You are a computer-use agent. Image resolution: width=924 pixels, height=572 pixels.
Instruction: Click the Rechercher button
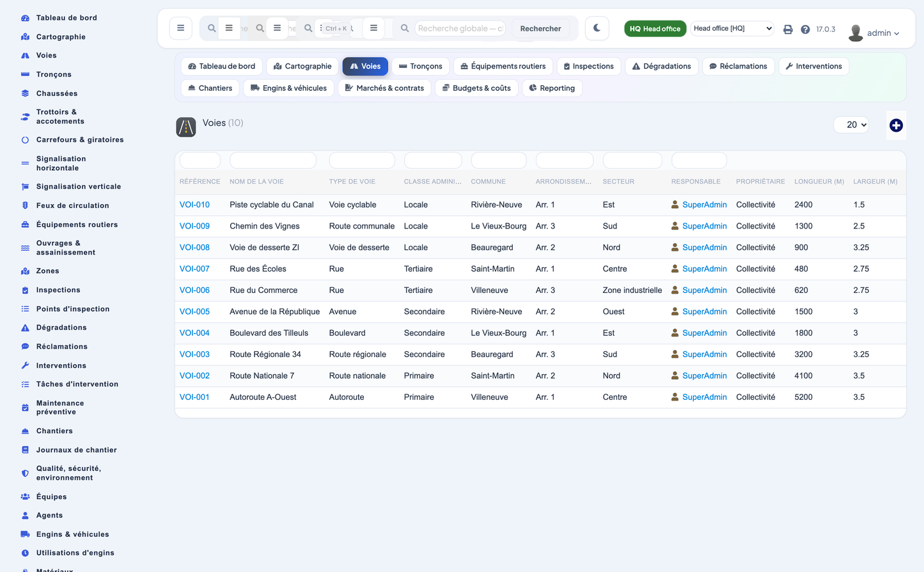[x=540, y=29]
